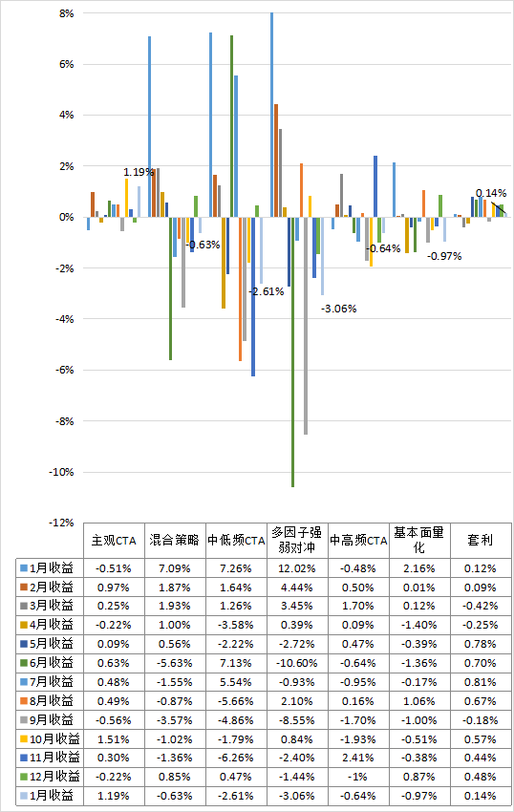Click the 0.14% data label near 套利 bars
Image resolution: width=514 pixels, height=812 pixels.
click(491, 193)
